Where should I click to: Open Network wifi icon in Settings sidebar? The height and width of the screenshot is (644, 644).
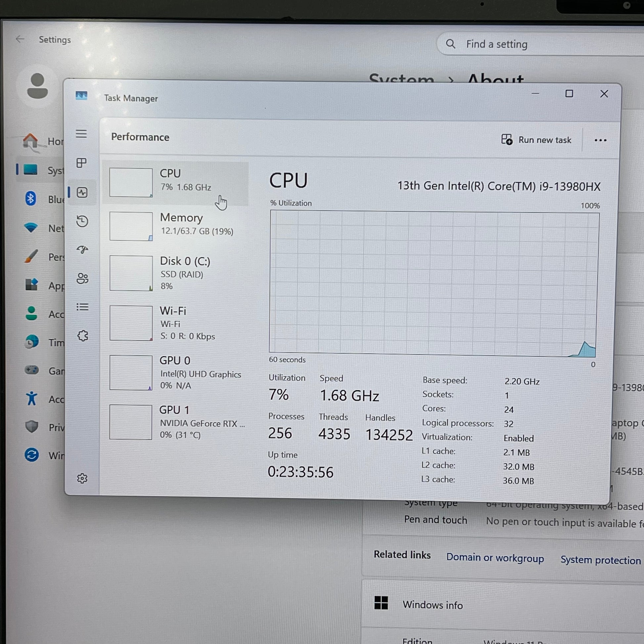31,228
